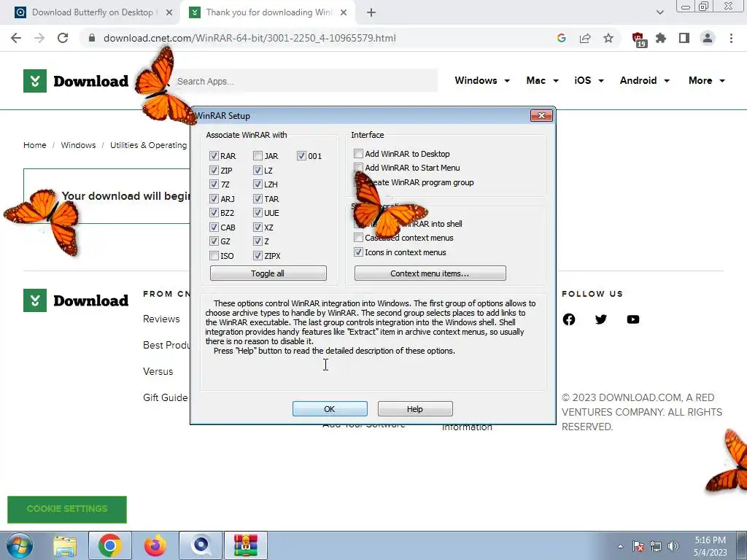This screenshot has width=747, height=560.
Task: Close the Butterfly on Desktop tab
Action: click(x=169, y=12)
